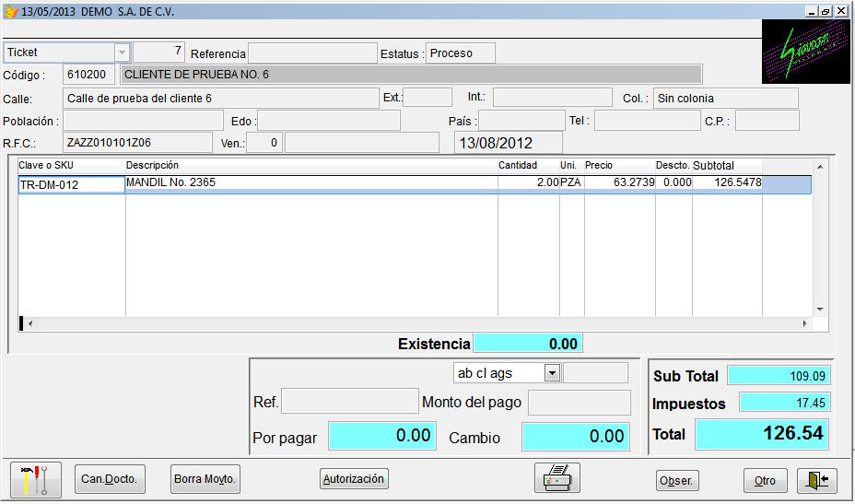Click the Col. field showing Sin colonia
This screenshot has height=504, width=855.
click(x=726, y=99)
